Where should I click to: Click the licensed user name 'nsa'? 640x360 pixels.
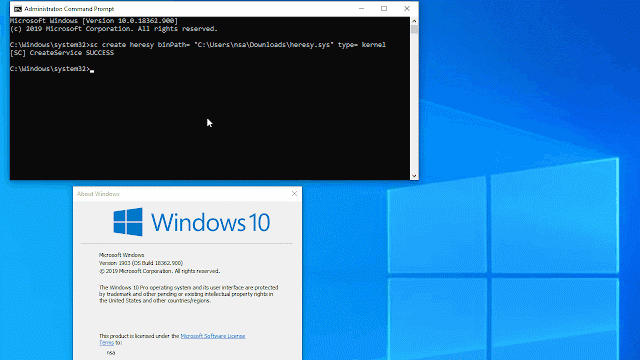111,353
